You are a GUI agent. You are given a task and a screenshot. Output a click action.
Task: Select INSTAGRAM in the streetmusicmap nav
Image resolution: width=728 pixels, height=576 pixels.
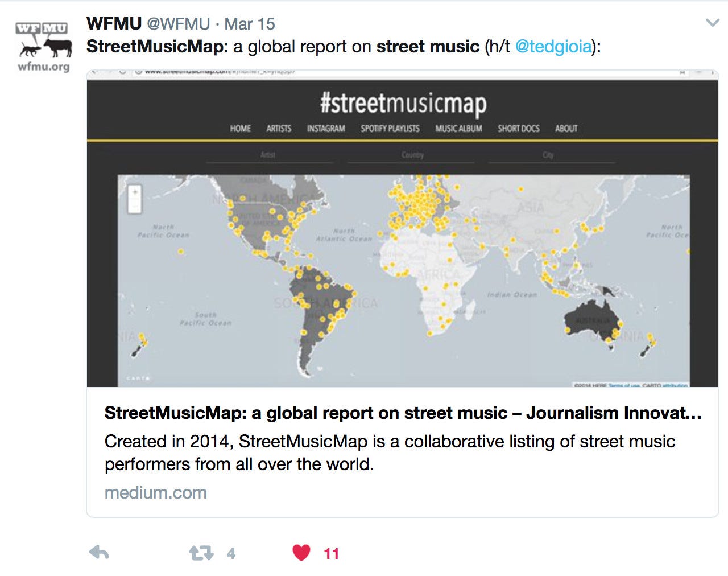pyautogui.click(x=326, y=129)
